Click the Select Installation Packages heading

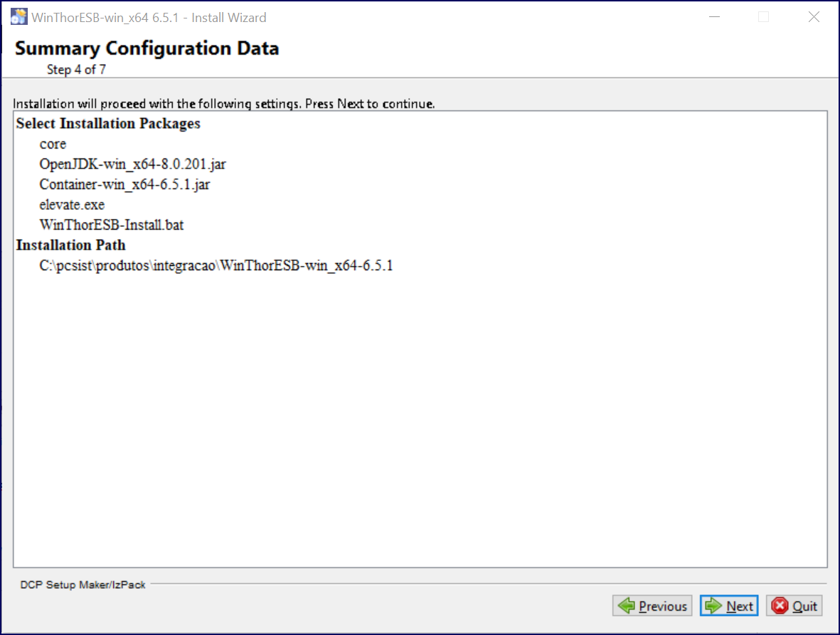(108, 124)
